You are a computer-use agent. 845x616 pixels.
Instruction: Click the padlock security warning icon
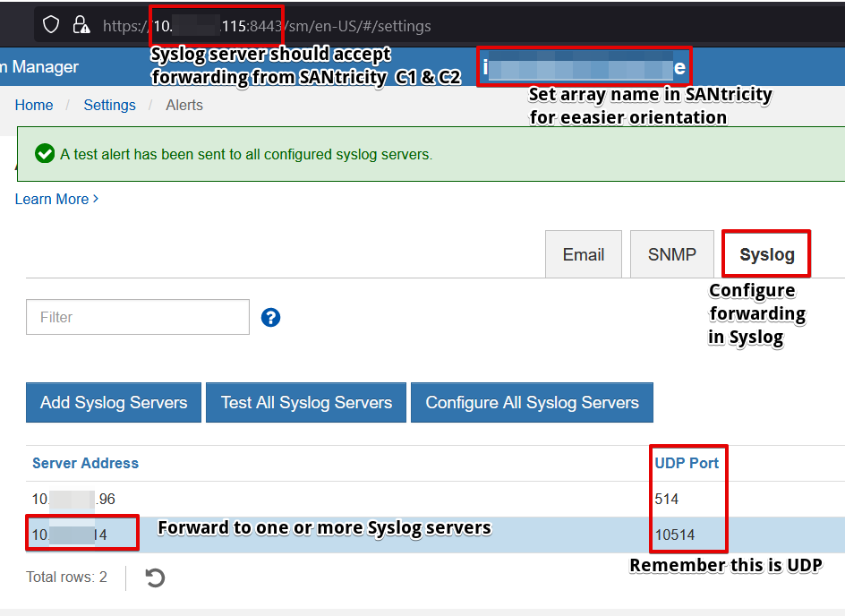point(81,25)
